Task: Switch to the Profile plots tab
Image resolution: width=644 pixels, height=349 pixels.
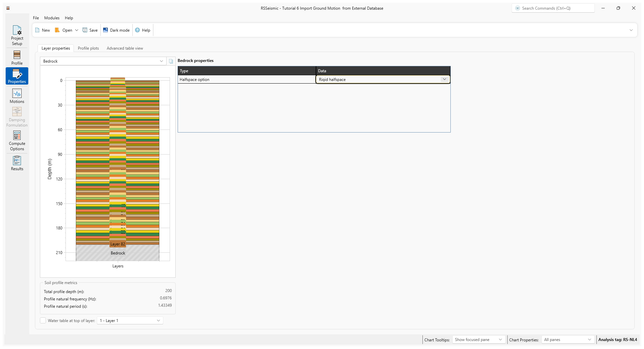Action: pos(88,48)
